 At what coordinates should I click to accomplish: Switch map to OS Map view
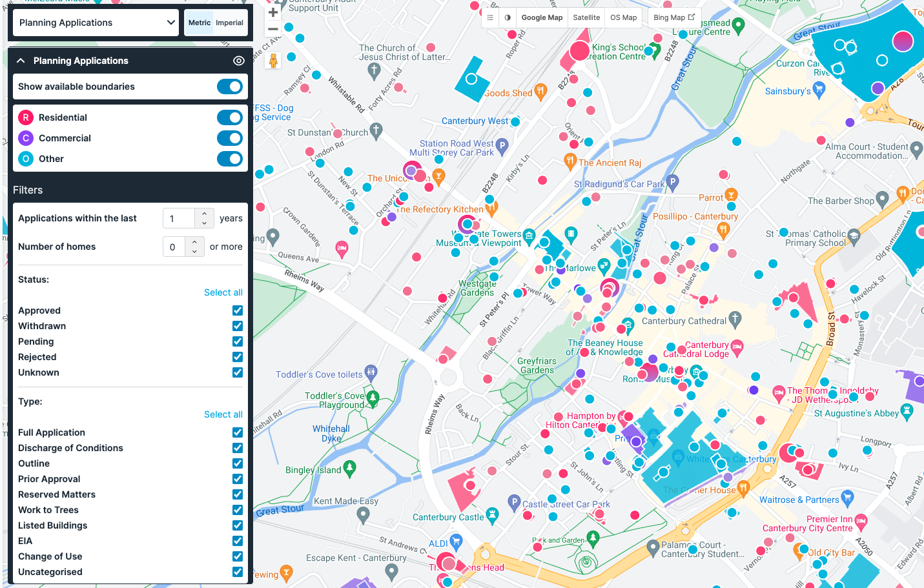point(622,17)
